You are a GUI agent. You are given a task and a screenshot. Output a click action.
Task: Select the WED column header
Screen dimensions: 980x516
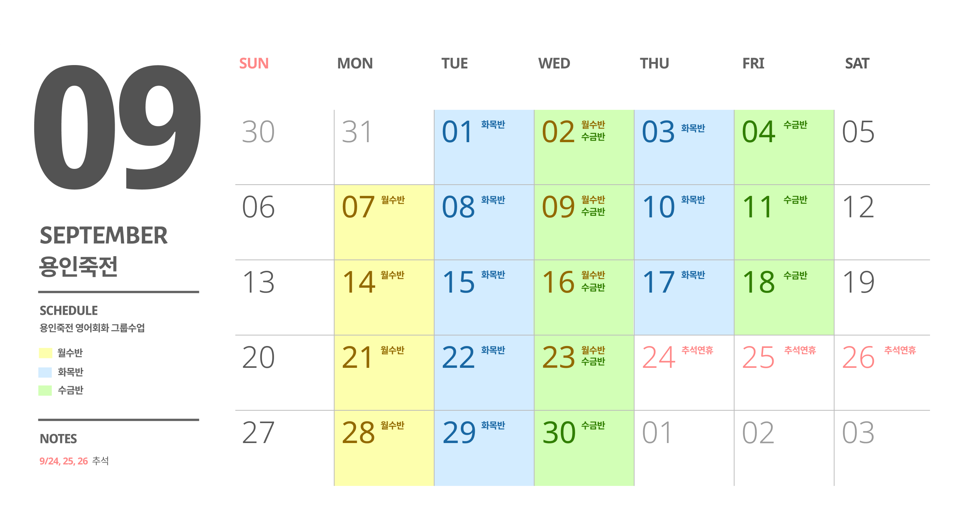pos(554,63)
